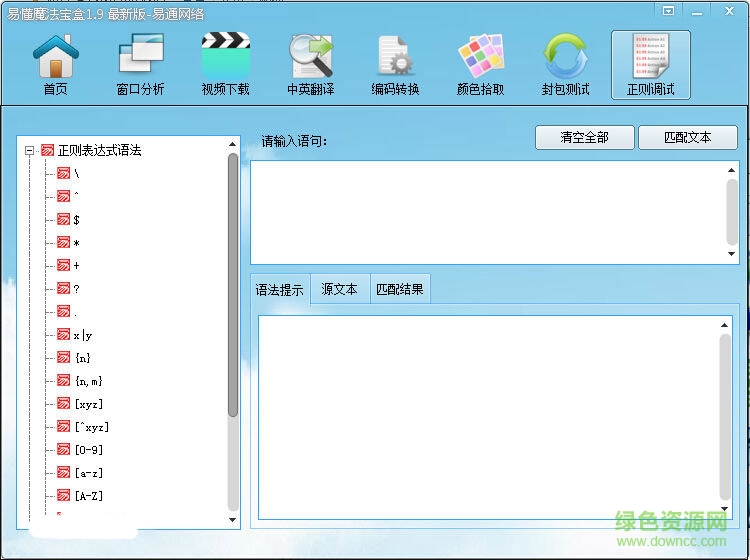Open the 视频下载 video download tool
This screenshot has width=750, height=560.
(x=225, y=65)
